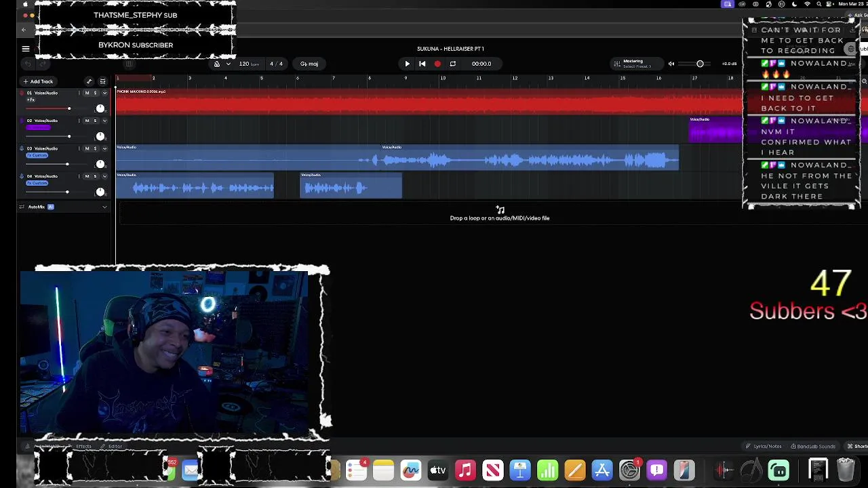Open Freeform app in the Dock
This screenshot has width=868, height=488.
pos(410,470)
